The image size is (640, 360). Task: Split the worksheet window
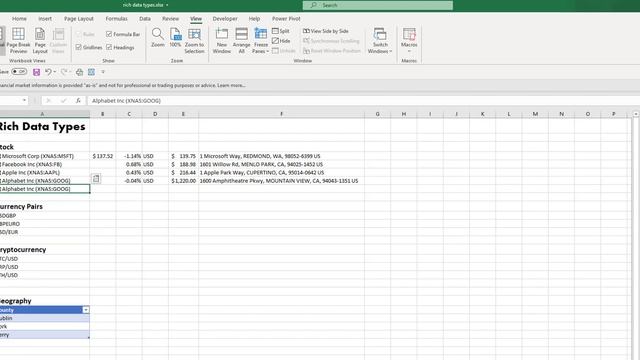[x=281, y=31]
